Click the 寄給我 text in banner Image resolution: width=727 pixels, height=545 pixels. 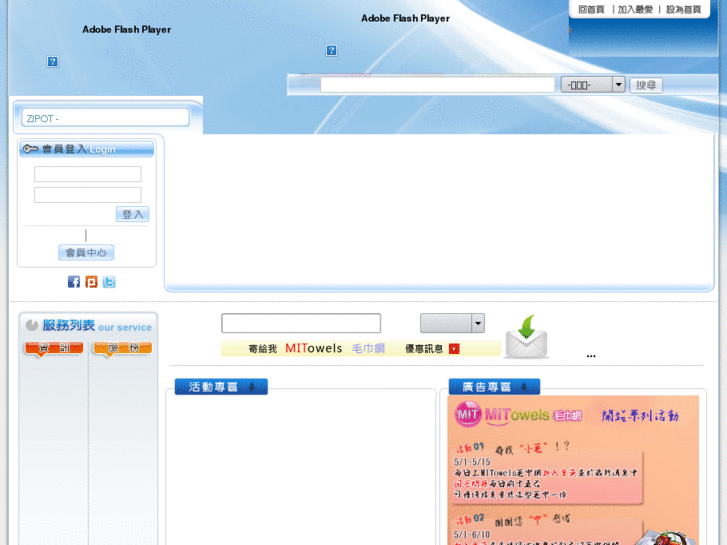point(263,349)
